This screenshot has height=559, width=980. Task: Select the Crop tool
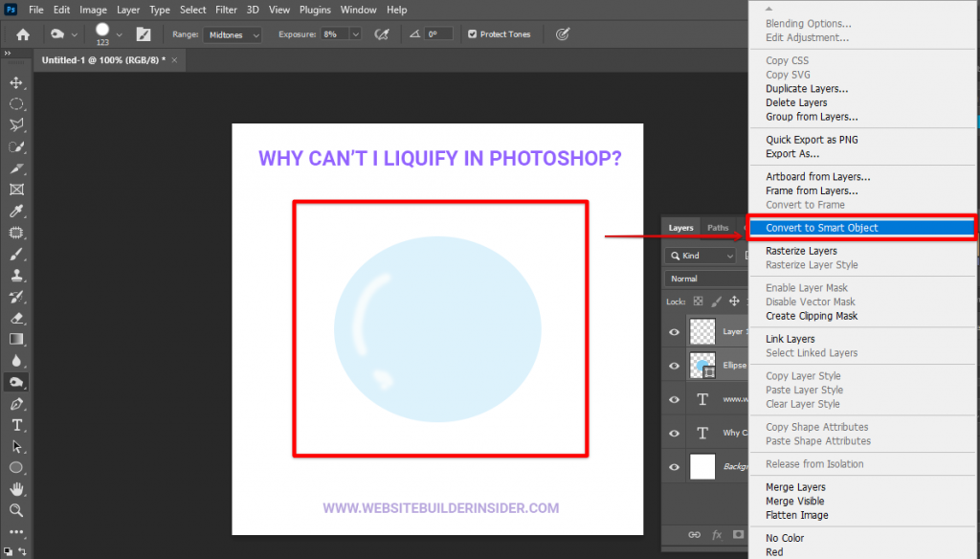coord(13,168)
